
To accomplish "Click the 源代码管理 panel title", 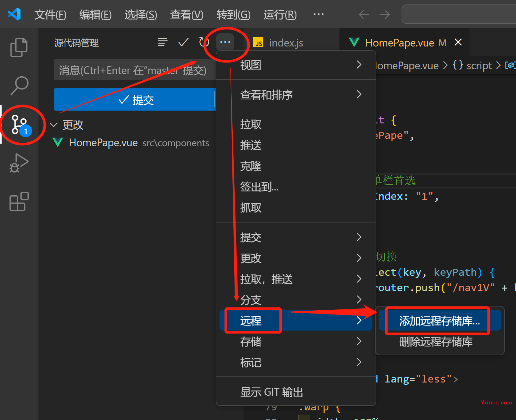I will [x=77, y=43].
